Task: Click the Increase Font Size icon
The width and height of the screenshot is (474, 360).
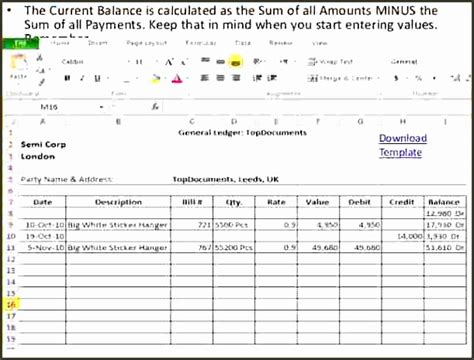Action: click(169, 62)
